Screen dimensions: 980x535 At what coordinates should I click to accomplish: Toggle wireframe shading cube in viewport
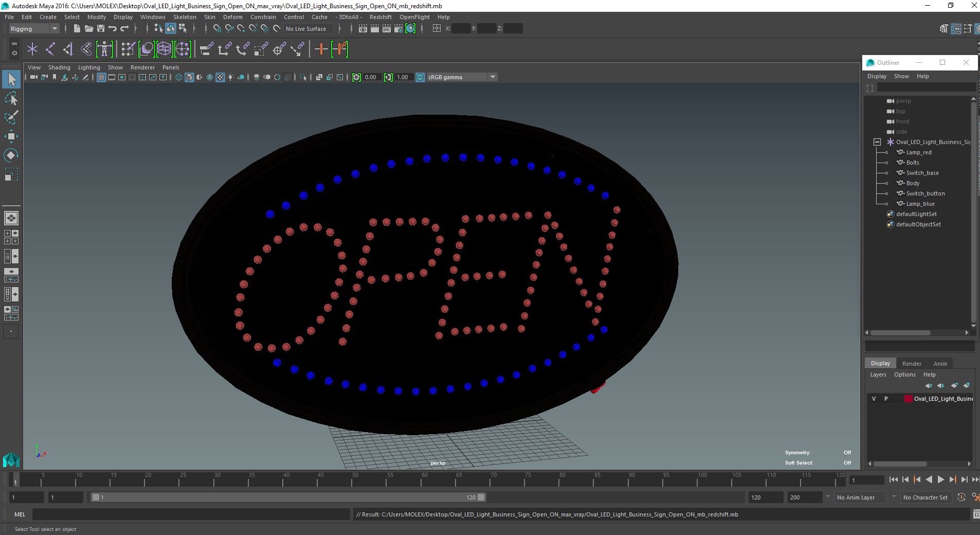[179, 77]
